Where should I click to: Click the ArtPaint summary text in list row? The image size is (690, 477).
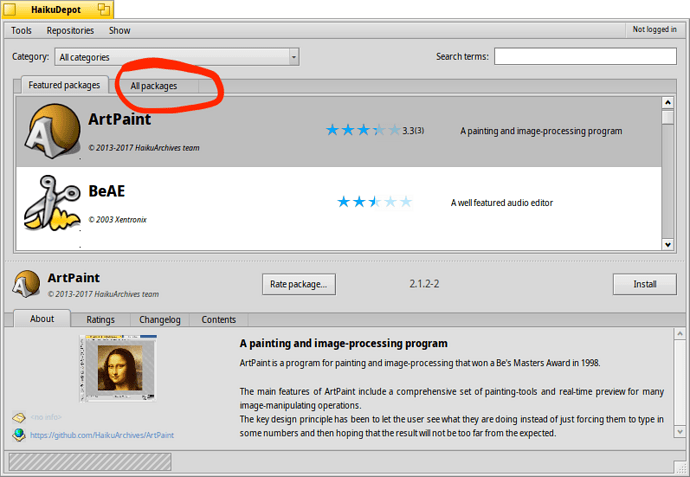tap(541, 131)
